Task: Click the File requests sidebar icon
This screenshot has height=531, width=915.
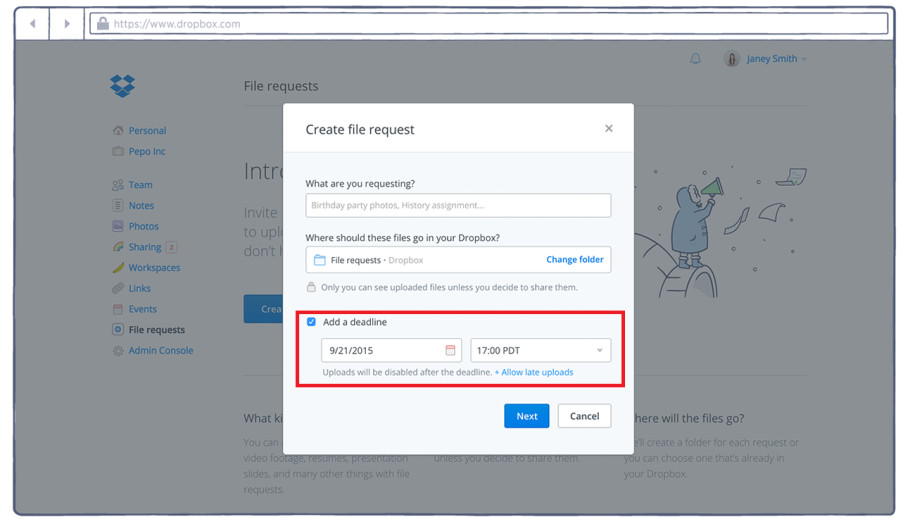Action: (118, 329)
